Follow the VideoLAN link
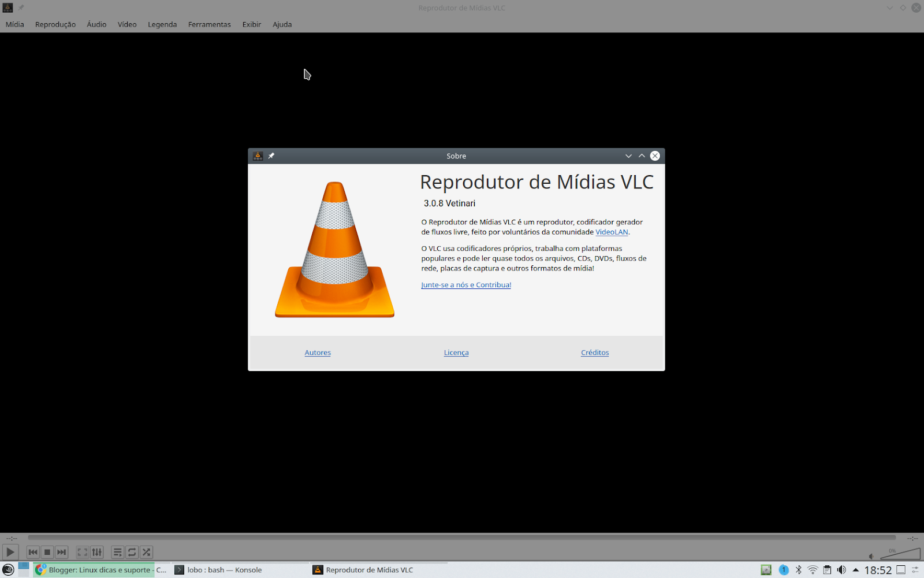This screenshot has height=578, width=924. point(612,232)
